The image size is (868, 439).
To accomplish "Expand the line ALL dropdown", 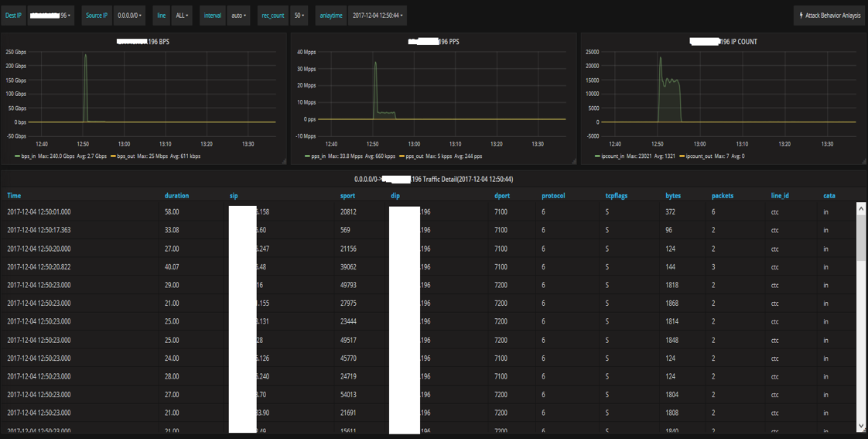I will tap(182, 15).
